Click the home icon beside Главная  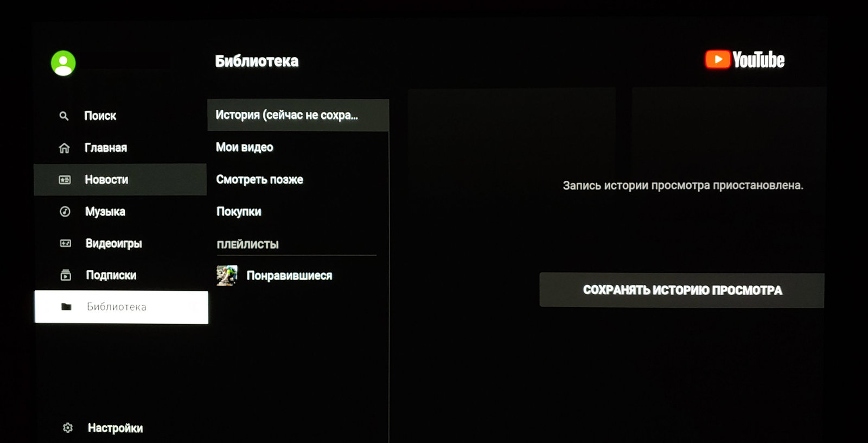coord(64,148)
